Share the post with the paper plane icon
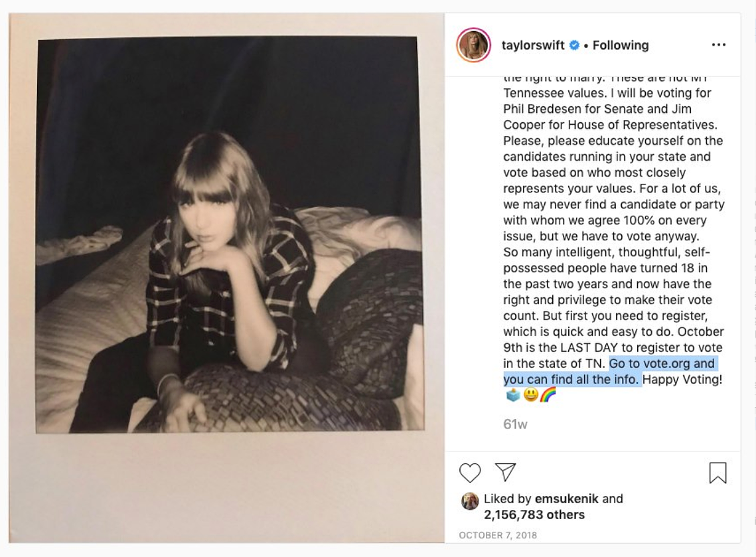 [x=505, y=472]
